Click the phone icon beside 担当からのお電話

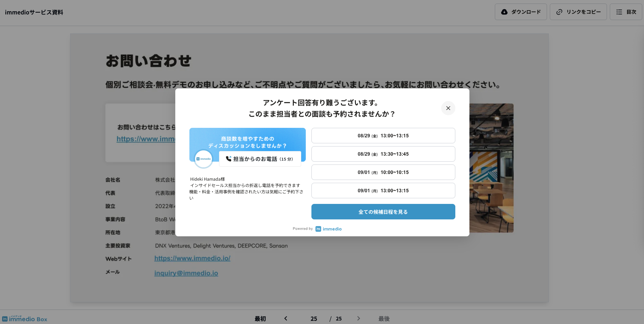tap(229, 159)
